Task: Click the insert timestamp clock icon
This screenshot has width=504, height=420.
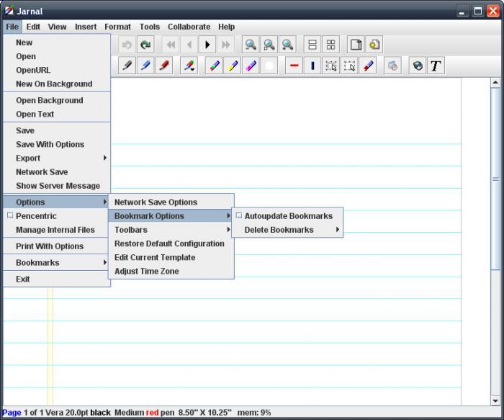Action: [x=392, y=66]
